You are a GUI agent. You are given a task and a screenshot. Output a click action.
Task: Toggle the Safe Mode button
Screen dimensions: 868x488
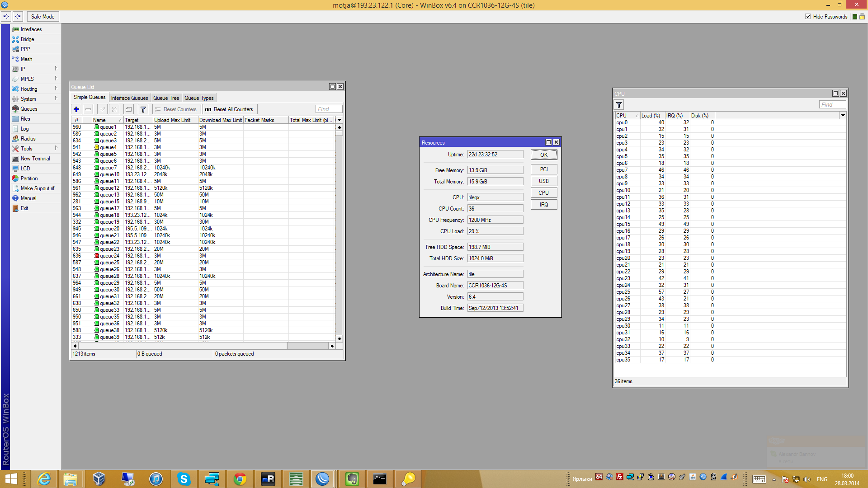pos(42,17)
